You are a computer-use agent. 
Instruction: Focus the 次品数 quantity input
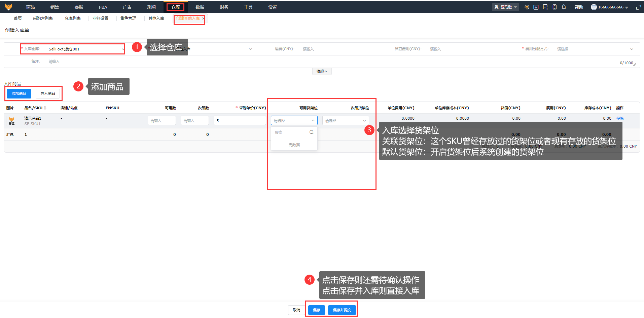(195, 120)
